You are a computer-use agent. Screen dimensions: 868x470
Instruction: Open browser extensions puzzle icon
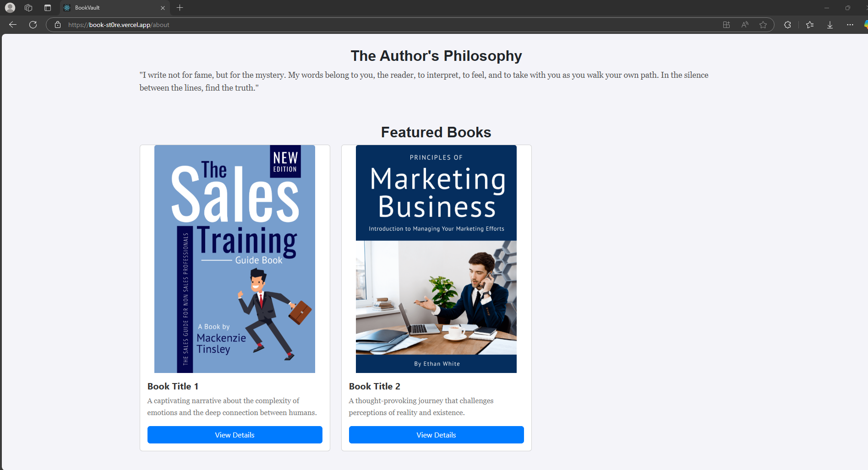point(787,25)
